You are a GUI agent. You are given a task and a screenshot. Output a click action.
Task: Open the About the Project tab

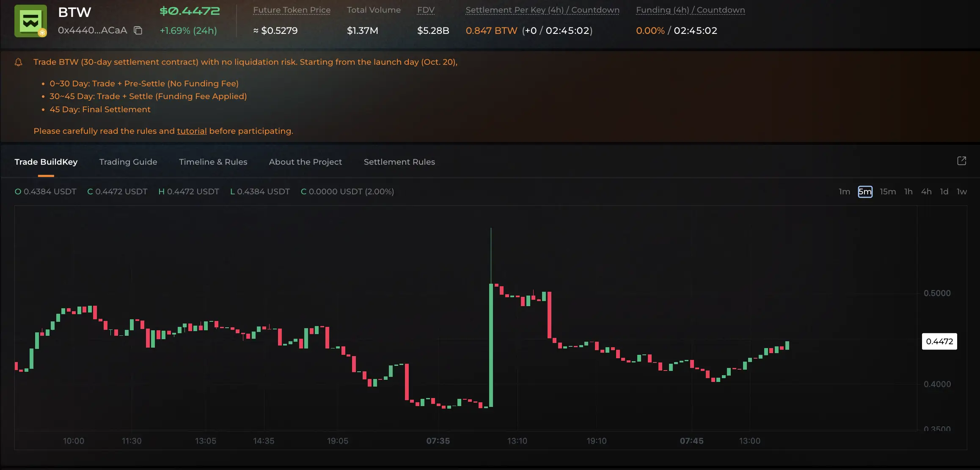tap(306, 162)
